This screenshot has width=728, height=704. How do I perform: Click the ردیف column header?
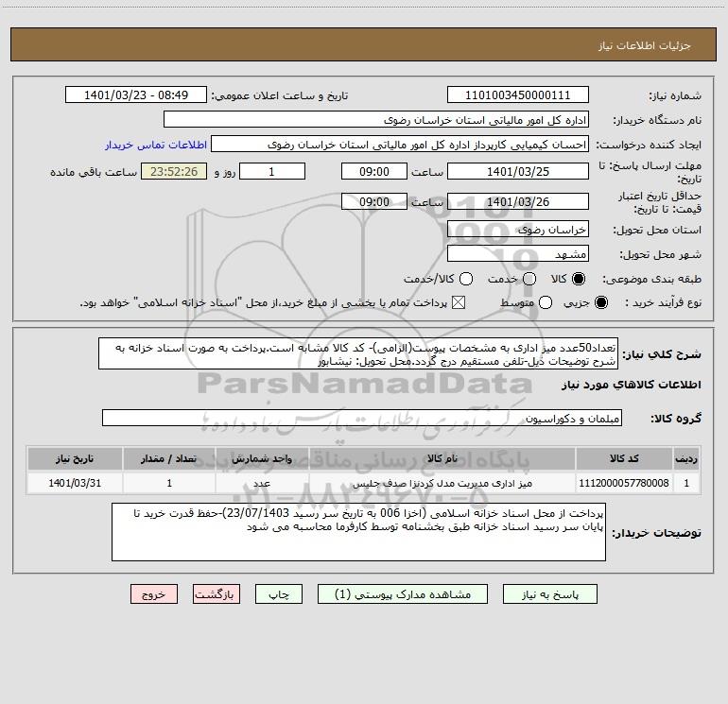[686, 458]
